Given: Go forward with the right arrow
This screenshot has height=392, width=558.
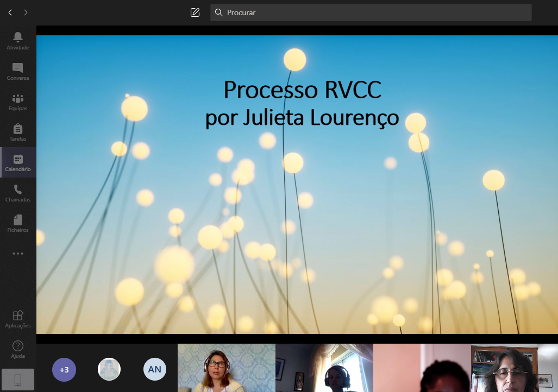Looking at the screenshot, I should point(26,12).
